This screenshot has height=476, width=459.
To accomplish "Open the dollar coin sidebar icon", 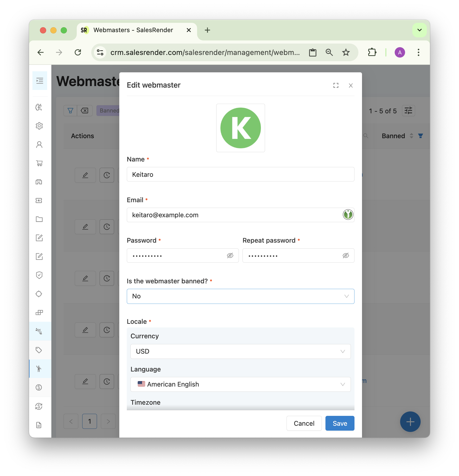I will point(39,387).
